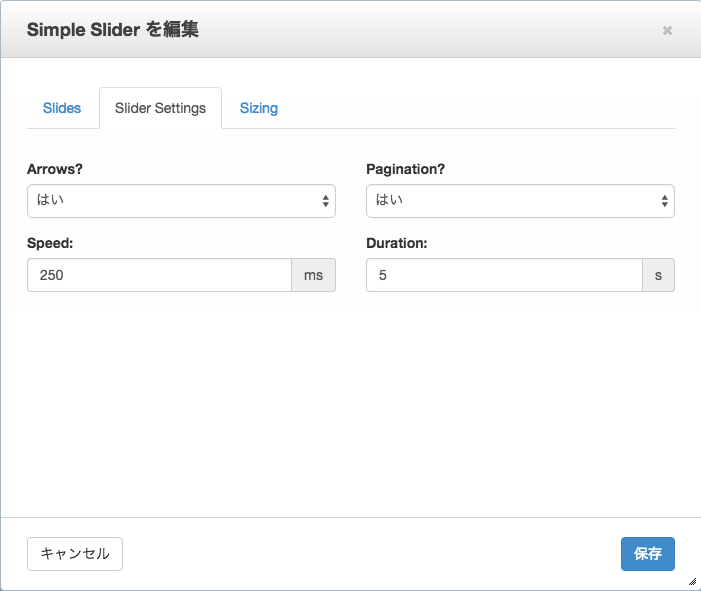This screenshot has height=591, width=701.
Task: Open the Pagination? dropdown showing はい
Action: coord(520,201)
